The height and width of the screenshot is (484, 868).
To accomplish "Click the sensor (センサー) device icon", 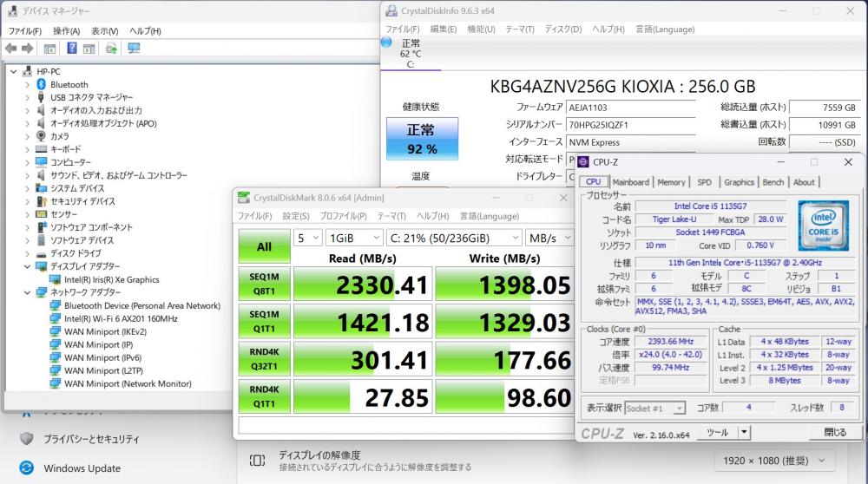I will (x=41, y=214).
